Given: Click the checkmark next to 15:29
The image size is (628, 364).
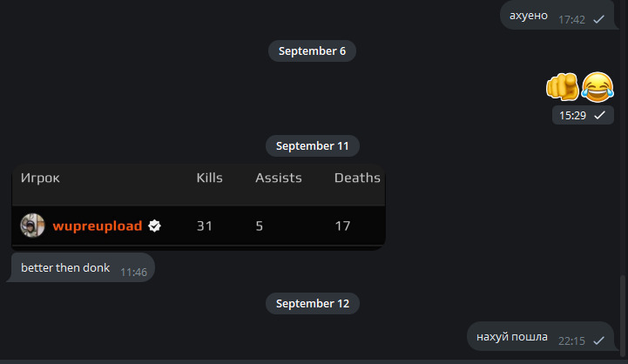Looking at the screenshot, I should pyautogui.click(x=598, y=115).
